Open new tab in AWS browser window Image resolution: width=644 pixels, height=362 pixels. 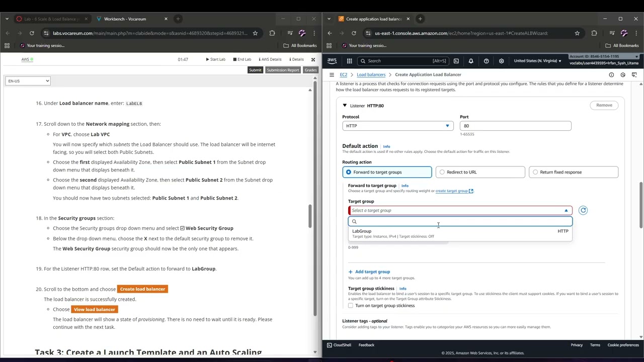(x=420, y=19)
